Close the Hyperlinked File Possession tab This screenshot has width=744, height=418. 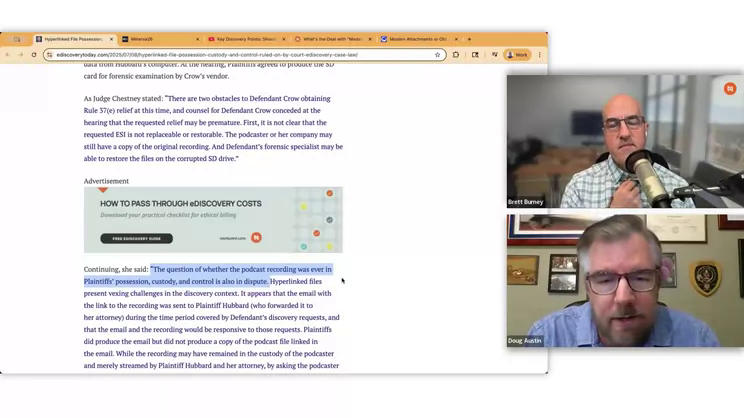pos(111,39)
